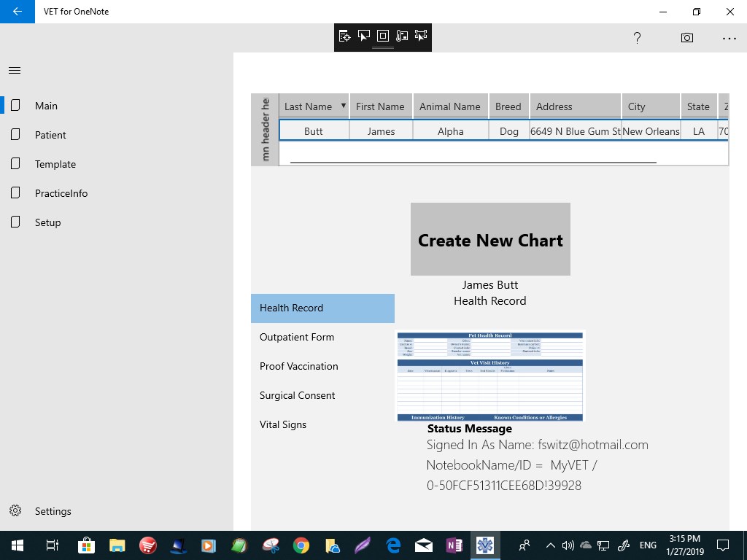The width and height of the screenshot is (747, 560).
Task: Click the thermometer layout debug icon
Action: (x=402, y=36)
